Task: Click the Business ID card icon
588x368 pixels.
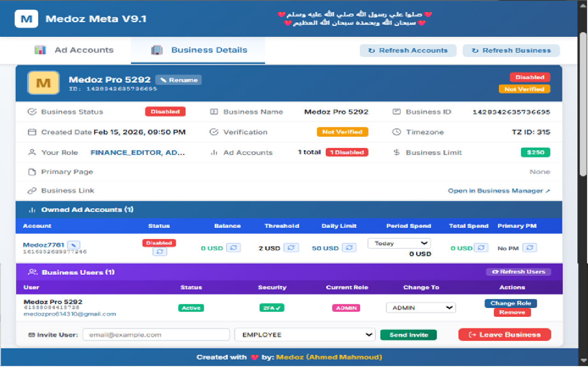Action: (x=397, y=112)
